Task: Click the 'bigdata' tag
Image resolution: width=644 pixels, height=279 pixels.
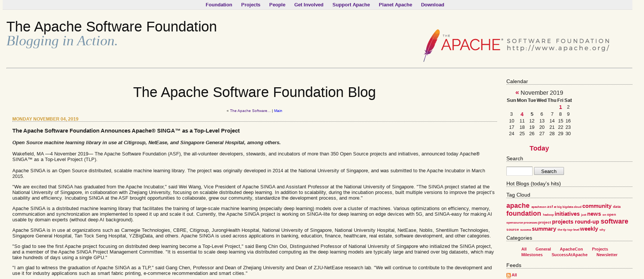Action: click(x=567, y=207)
